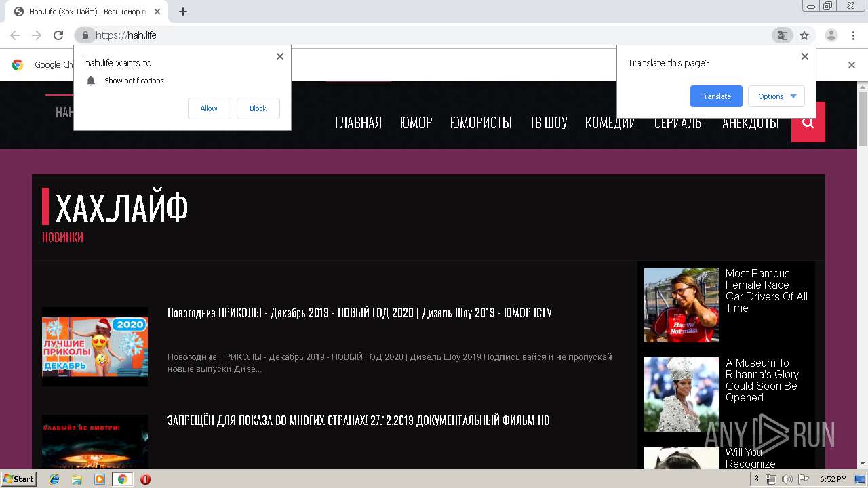
Task: Open the Windows Start menu
Action: [18, 479]
